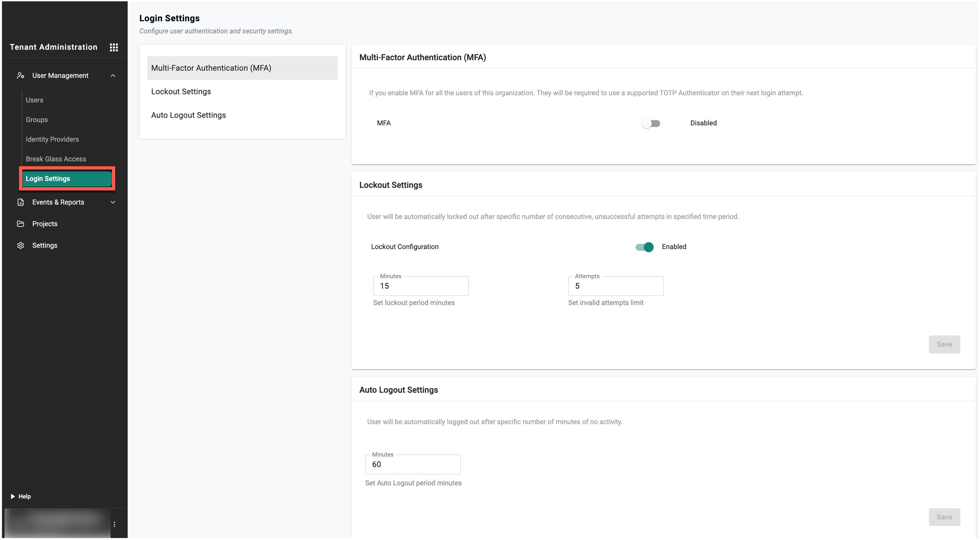Collapse the User Management section chevron
Screen dimensions: 980x540
(x=113, y=76)
